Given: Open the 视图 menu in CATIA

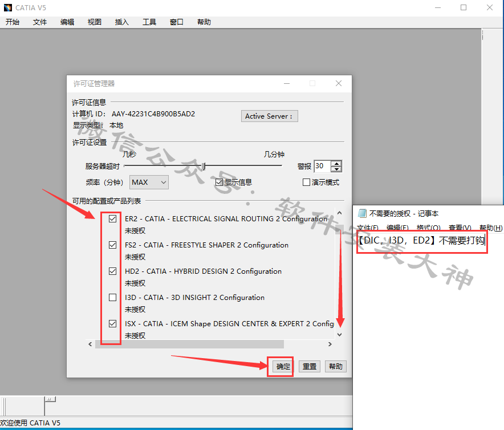Looking at the screenshot, I should 95,22.
